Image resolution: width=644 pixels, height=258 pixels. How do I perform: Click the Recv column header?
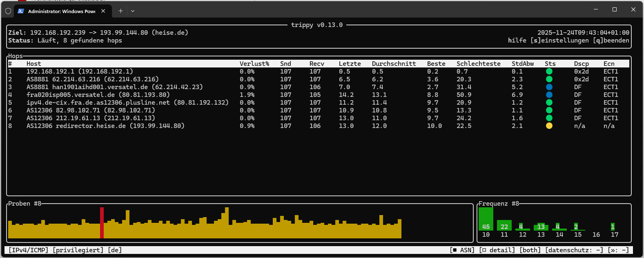317,63
